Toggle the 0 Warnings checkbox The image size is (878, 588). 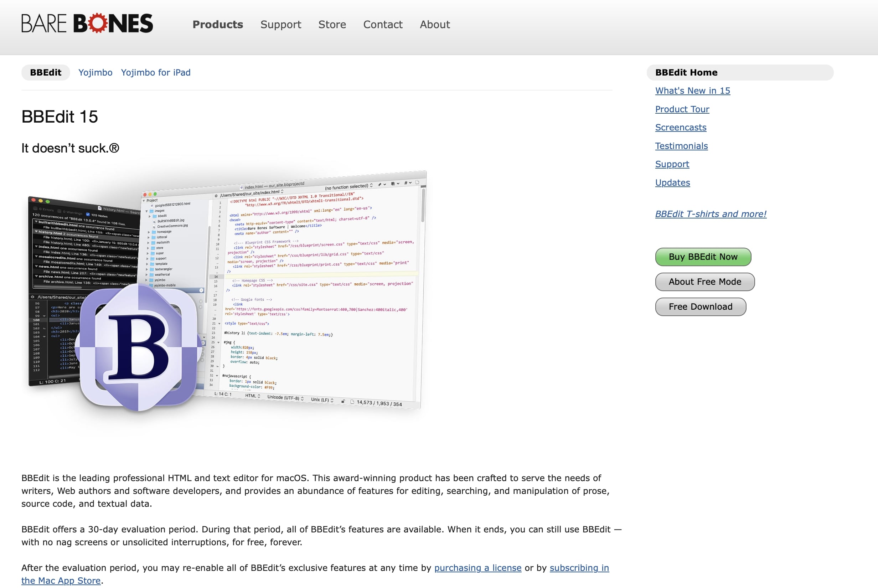tap(60, 211)
